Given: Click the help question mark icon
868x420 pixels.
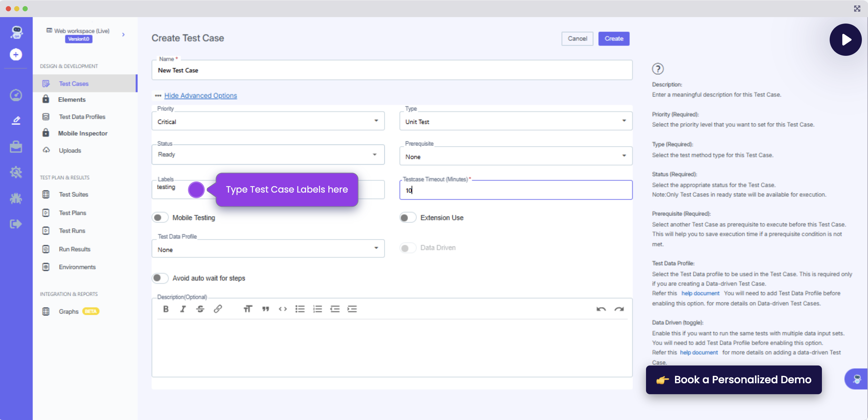Looking at the screenshot, I should coord(657,69).
